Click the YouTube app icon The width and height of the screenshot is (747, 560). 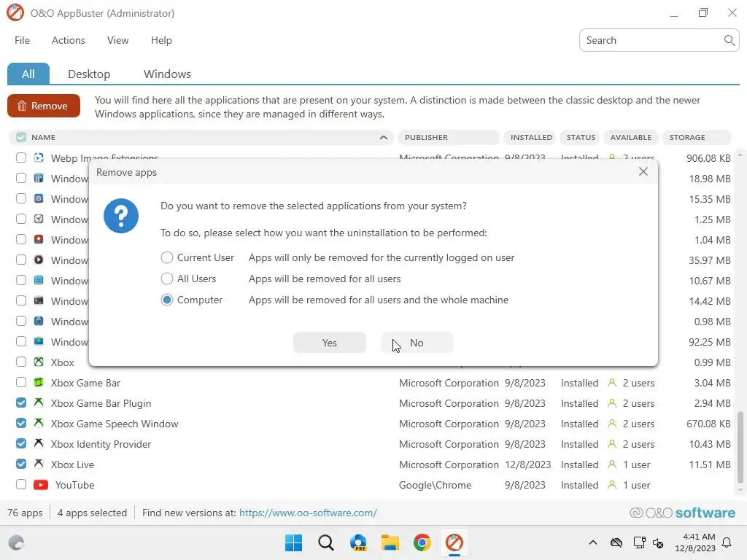point(41,485)
